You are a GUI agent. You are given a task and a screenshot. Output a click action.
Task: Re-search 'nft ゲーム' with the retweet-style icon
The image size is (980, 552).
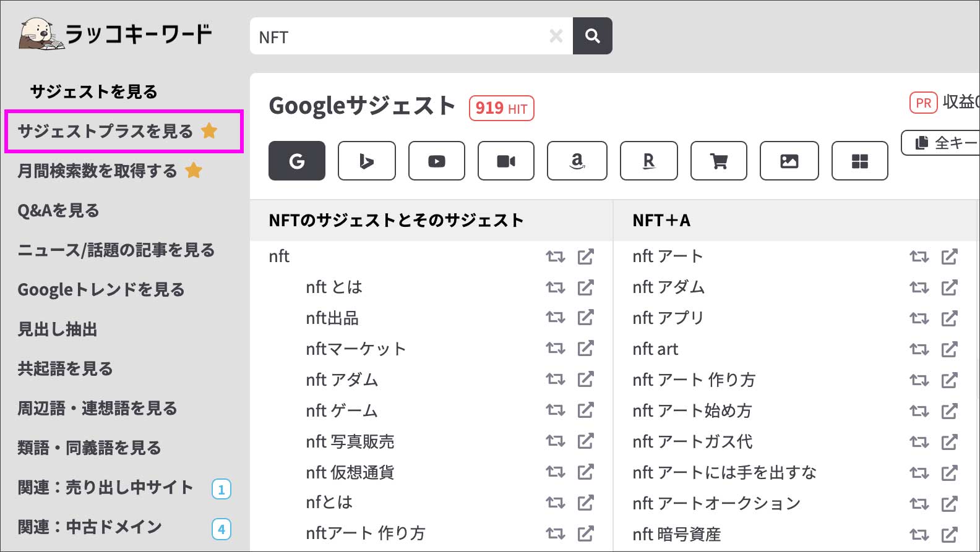coord(555,410)
